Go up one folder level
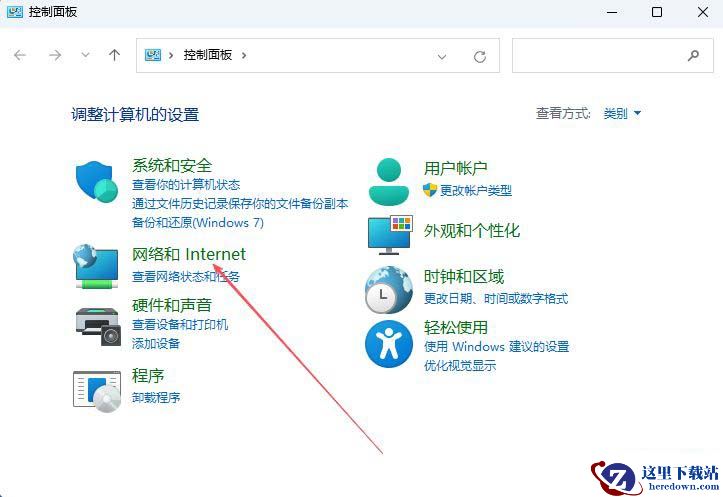 [x=114, y=56]
